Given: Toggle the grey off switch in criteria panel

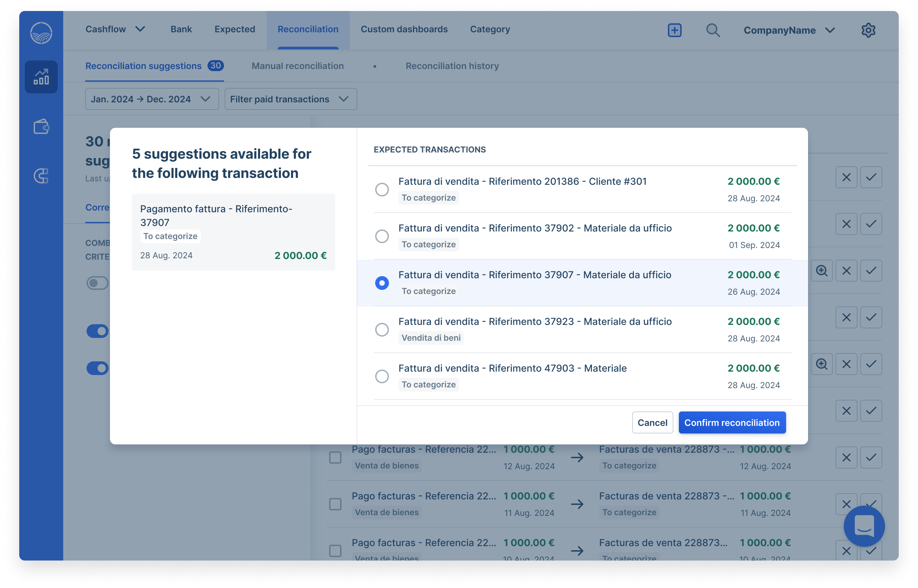Looking at the screenshot, I should [97, 283].
